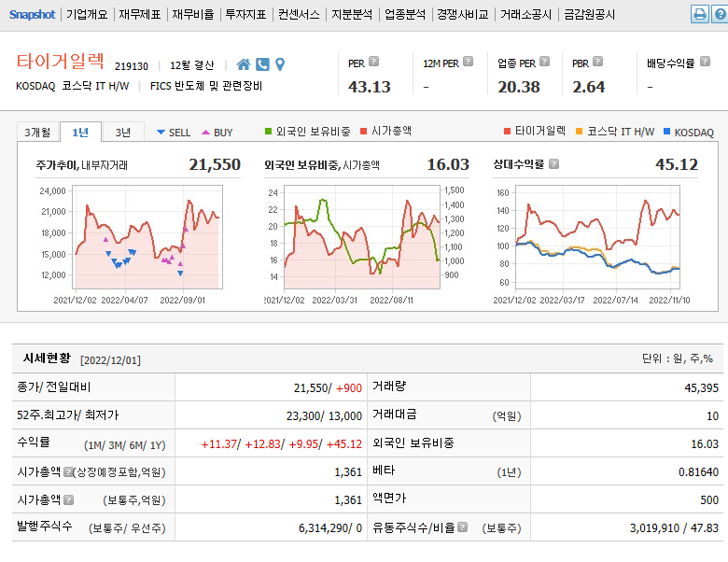Open the 업종 PER help icon

[x=545, y=62]
